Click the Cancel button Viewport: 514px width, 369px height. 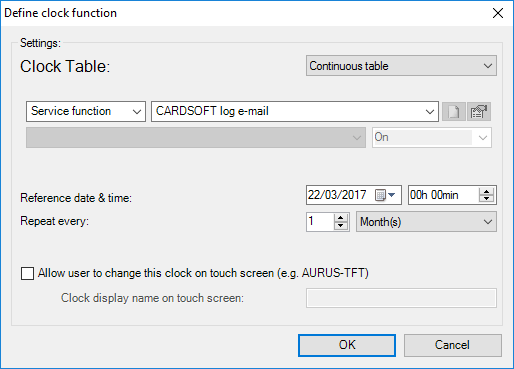tap(453, 345)
